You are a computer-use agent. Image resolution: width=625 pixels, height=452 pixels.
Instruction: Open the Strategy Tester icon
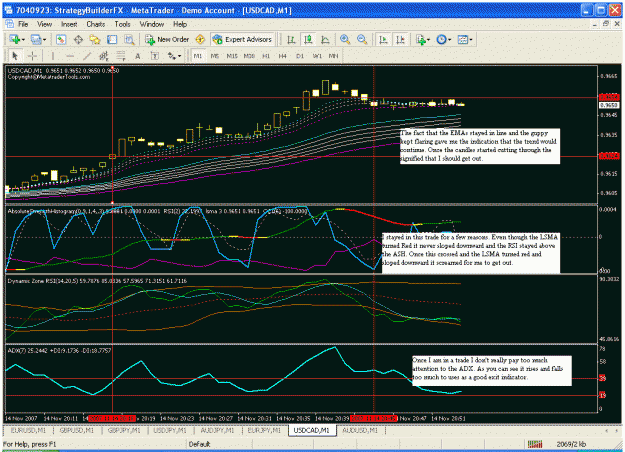[x=129, y=39]
